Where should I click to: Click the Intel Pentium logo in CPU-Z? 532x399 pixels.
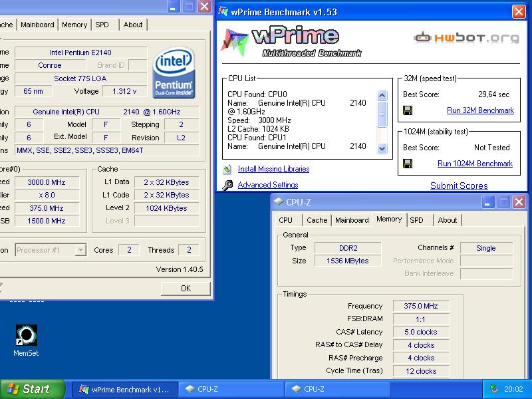[x=174, y=73]
